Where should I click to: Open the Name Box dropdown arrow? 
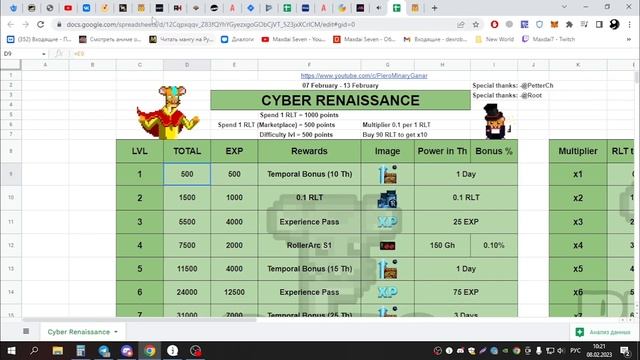point(44,54)
